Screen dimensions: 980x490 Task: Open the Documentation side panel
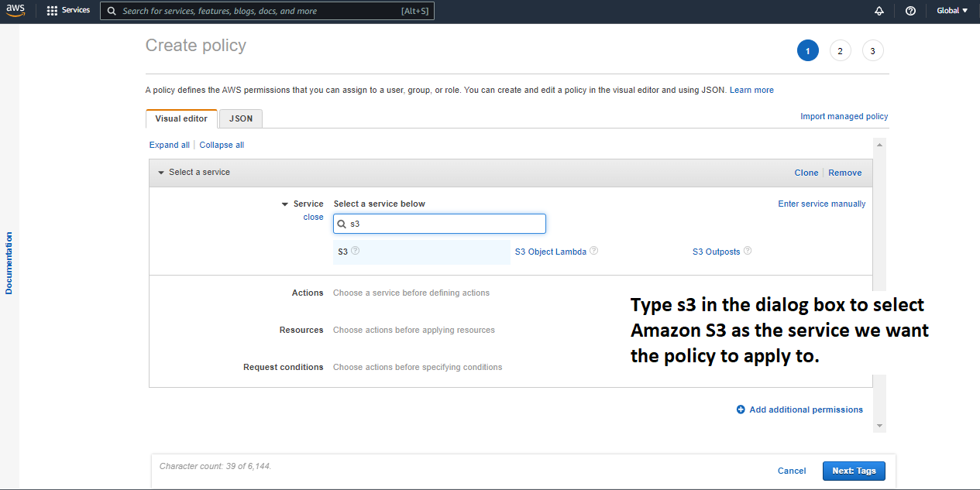[x=9, y=263]
